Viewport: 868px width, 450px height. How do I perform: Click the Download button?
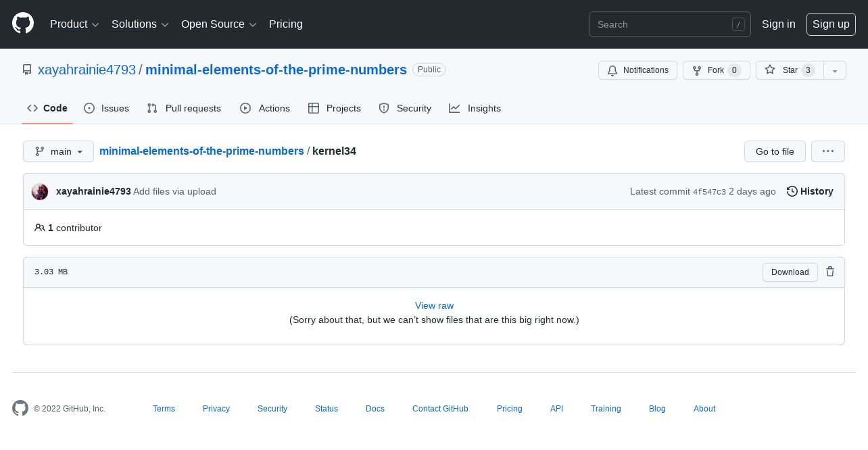pos(790,272)
